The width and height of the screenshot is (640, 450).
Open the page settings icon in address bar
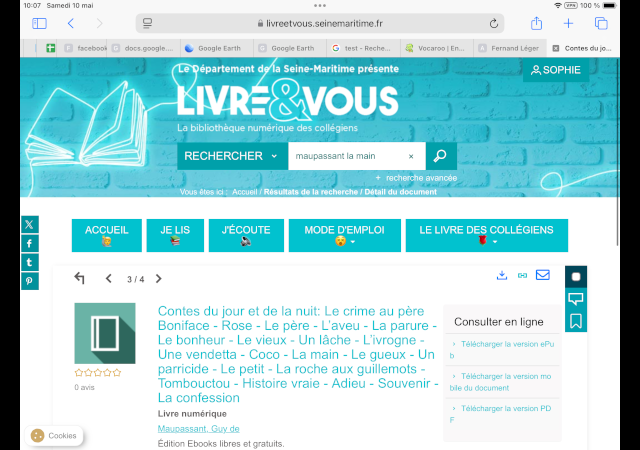point(147,23)
